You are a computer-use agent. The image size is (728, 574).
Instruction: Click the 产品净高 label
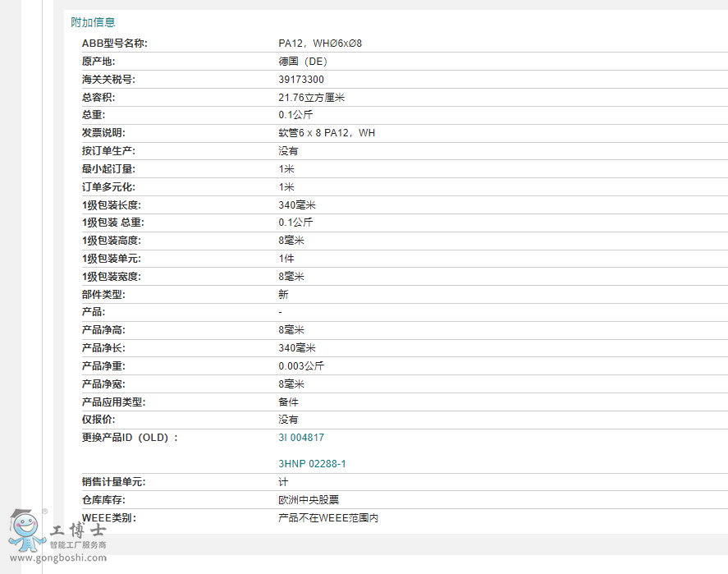tap(103, 330)
